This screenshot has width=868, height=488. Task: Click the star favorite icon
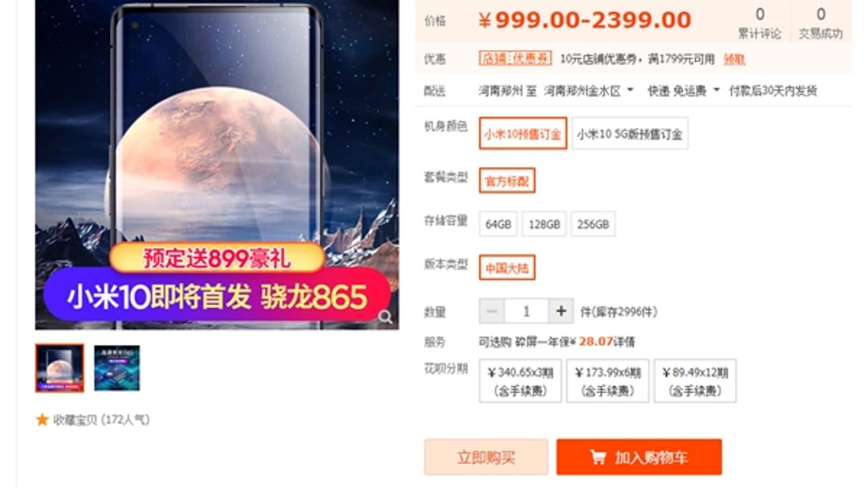tap(42, 420)
